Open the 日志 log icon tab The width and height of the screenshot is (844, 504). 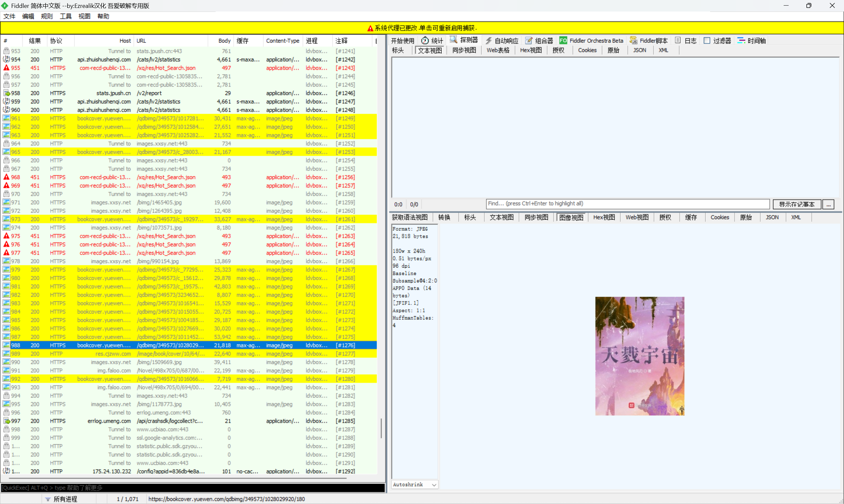(678, 41)
